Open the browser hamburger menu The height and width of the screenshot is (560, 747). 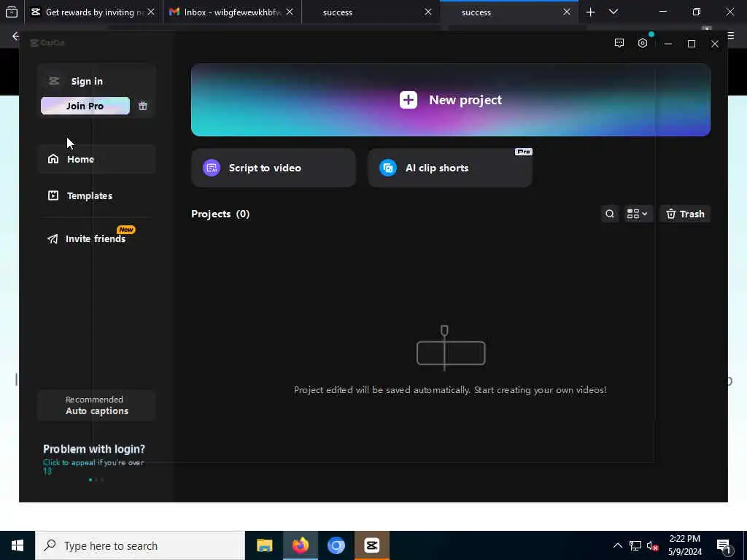[x=730, y=35]
